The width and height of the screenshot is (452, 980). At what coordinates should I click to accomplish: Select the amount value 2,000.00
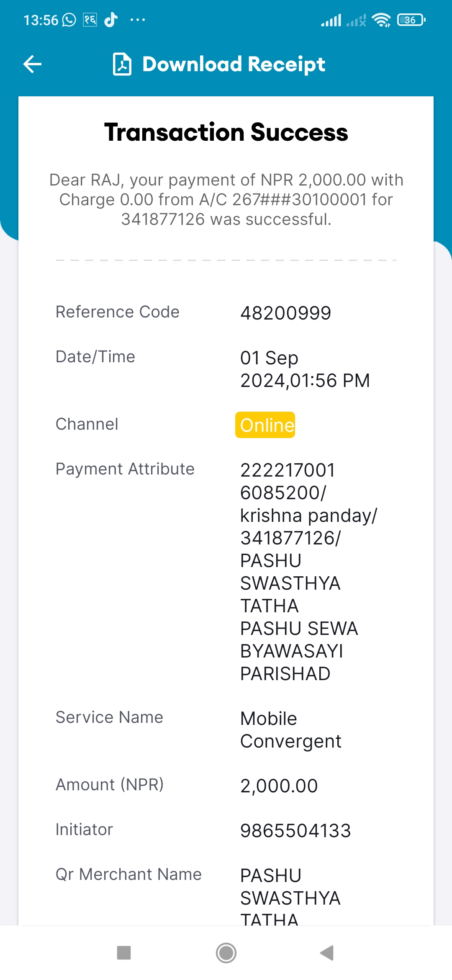[279, 786]
